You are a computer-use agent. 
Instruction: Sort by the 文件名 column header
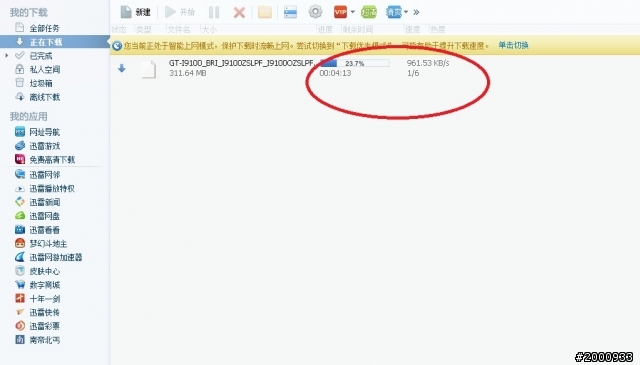click(179, 30)
